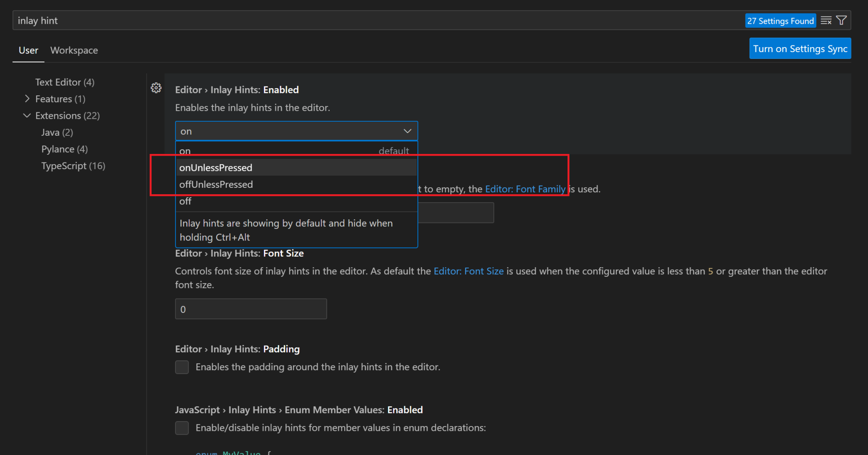Click the inlay hints font size input field

(x=250, y=309)
